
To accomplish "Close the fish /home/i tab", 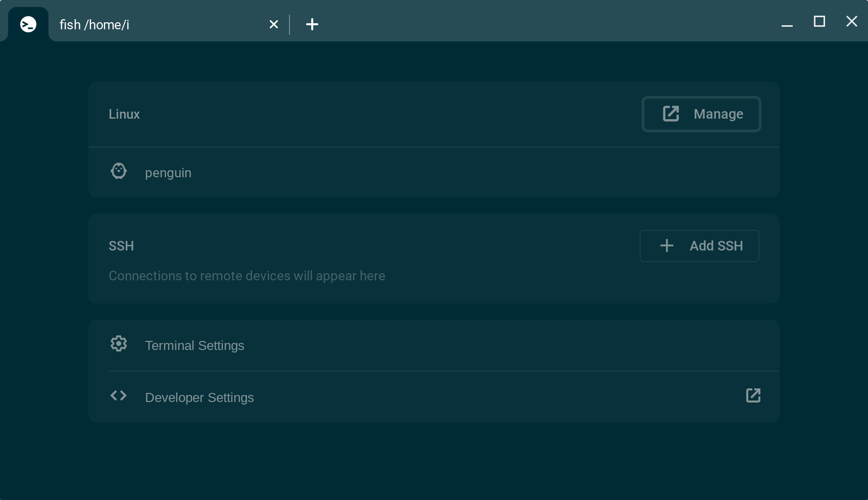I will point(274,24).
